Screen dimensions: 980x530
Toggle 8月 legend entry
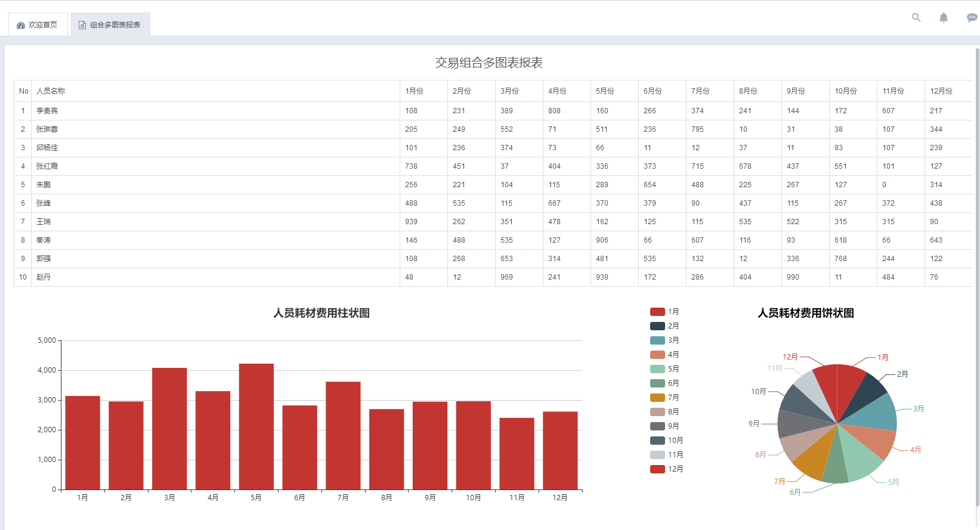coord(664,412)
